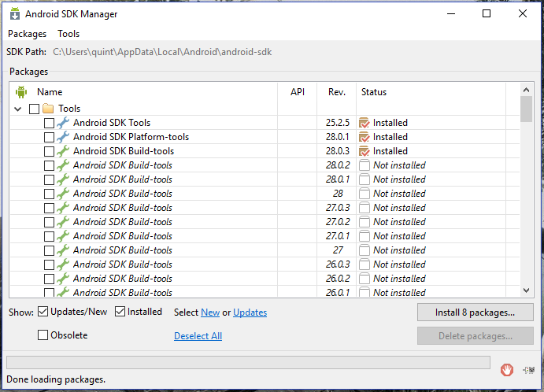The image size is (544, 392).
Task: Open the Packages menu
Action: click(27, 34)
